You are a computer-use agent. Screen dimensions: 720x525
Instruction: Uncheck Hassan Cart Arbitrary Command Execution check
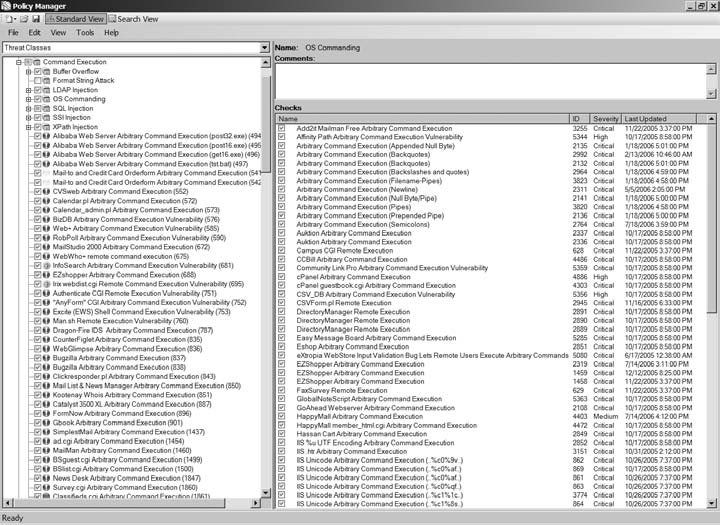pyautogui.click(x=281, y=434)
